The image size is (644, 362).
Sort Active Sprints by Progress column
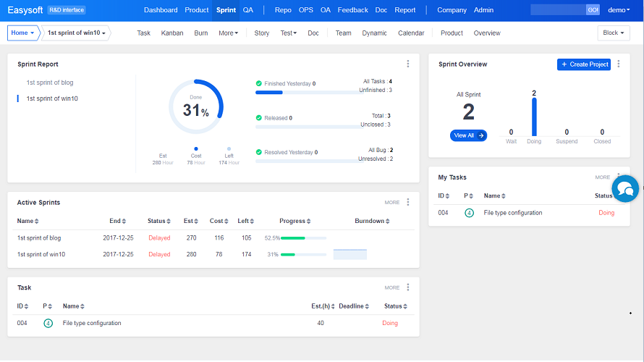pyautogui.click(x=295, y=221)
